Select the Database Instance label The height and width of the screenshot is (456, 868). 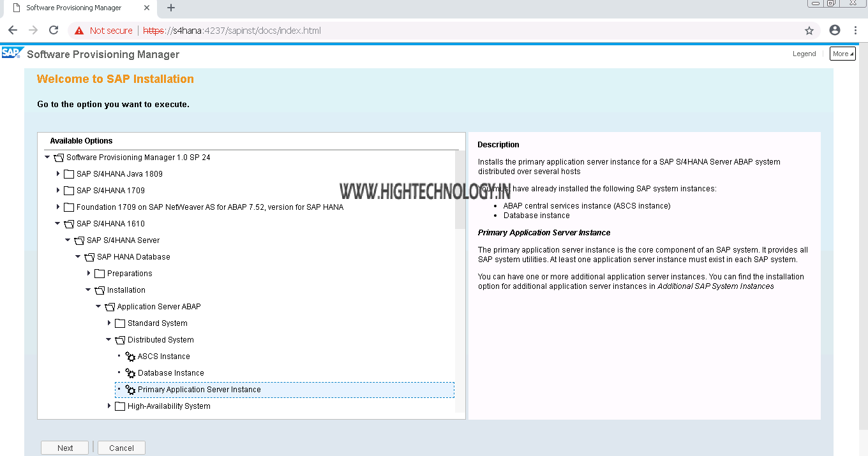(x=171, y=373)
